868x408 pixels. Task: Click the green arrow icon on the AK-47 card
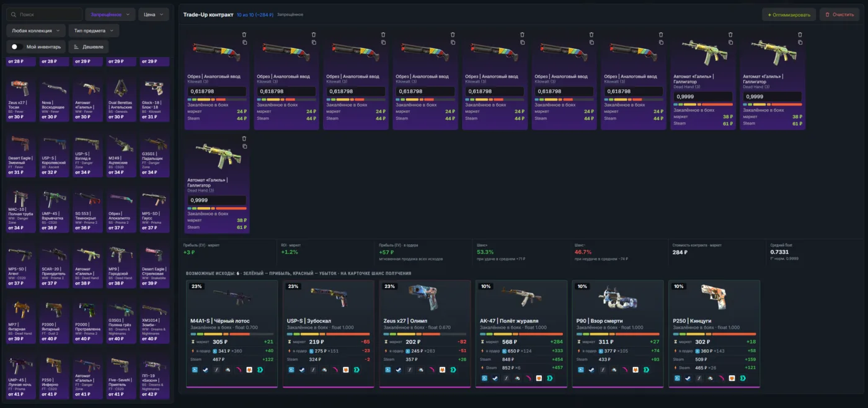(549, 378)
